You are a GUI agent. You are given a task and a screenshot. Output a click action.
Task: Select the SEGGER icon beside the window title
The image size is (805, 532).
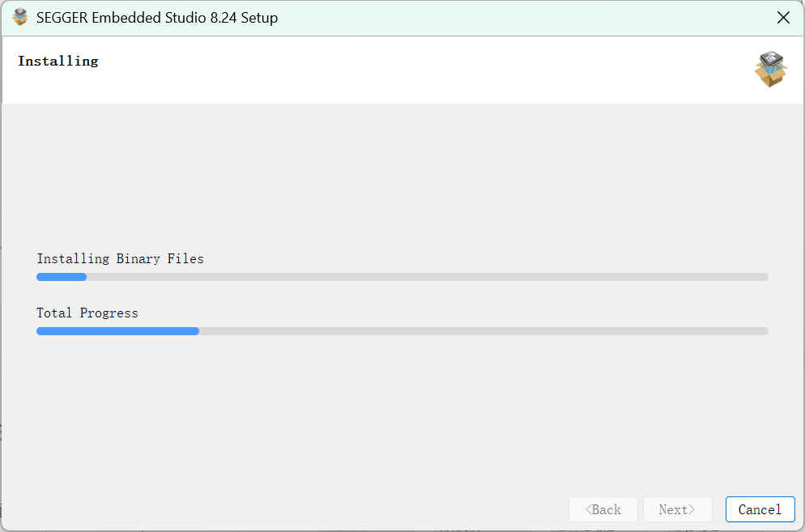pyautogui.click(x=19, y=17)
